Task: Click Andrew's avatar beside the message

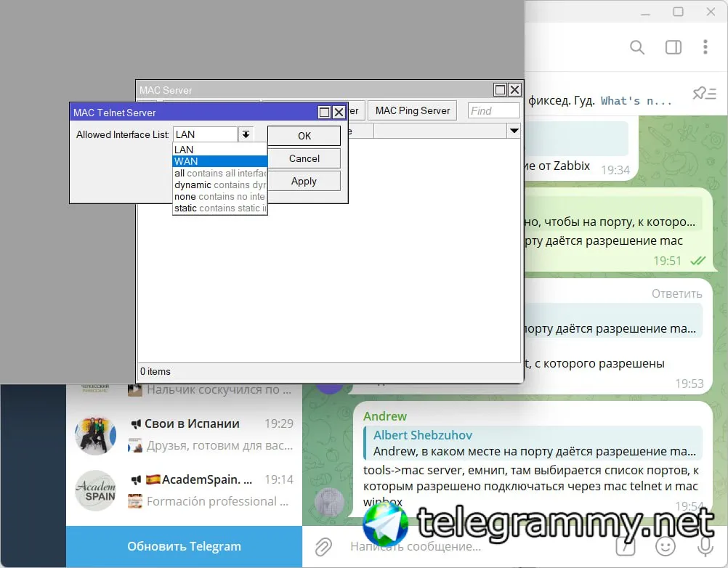Action: click(x=329, y=503)
